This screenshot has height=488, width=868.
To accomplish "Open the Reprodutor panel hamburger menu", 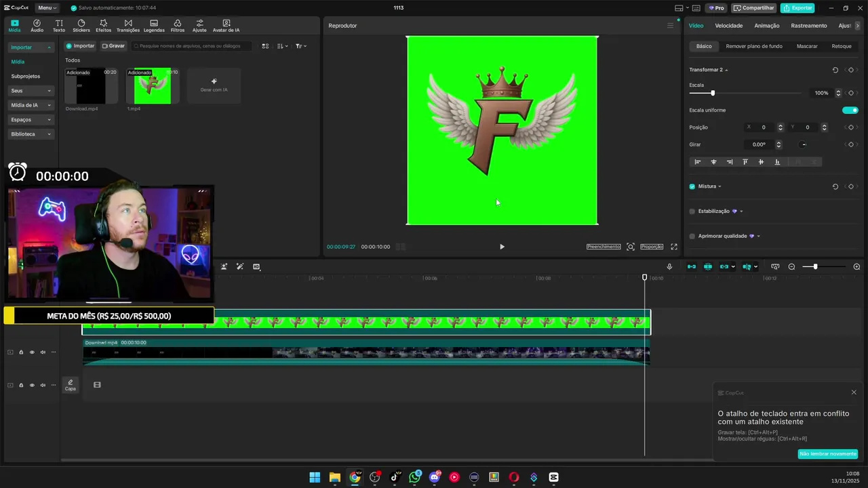I will click(670, 26).
